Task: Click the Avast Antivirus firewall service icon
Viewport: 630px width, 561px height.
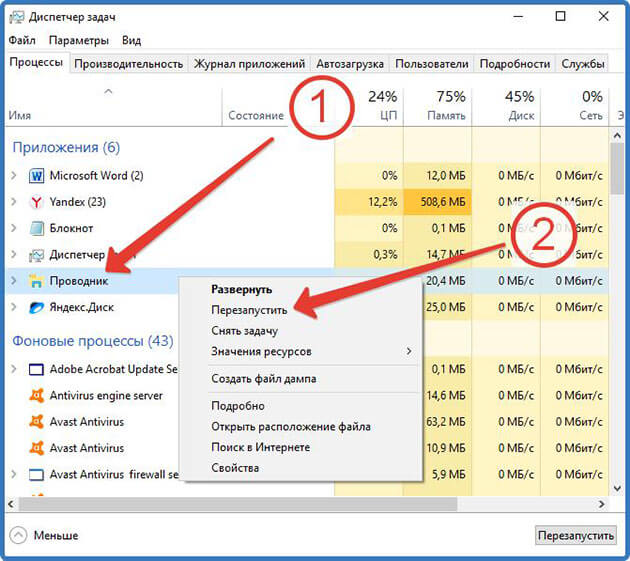Action: tap(37, 475)
